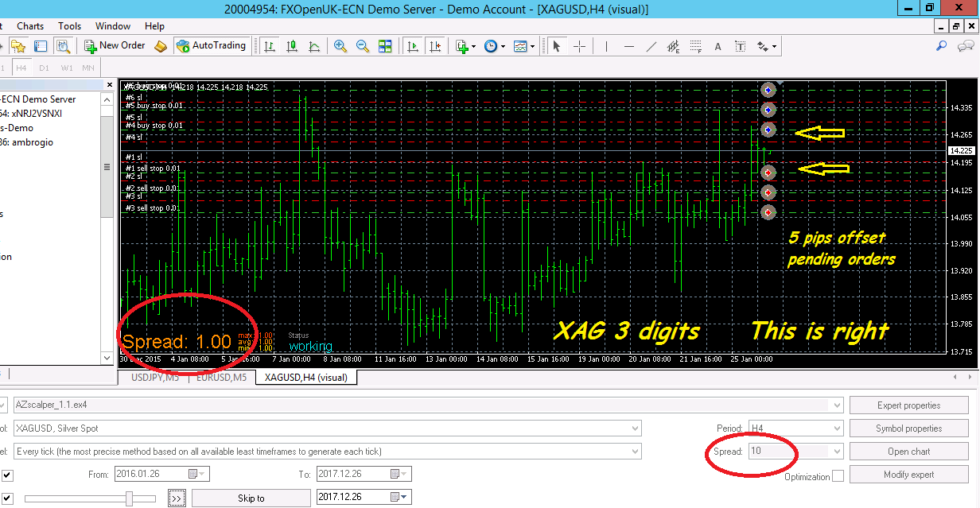Switch chart to bar chart

270,46
